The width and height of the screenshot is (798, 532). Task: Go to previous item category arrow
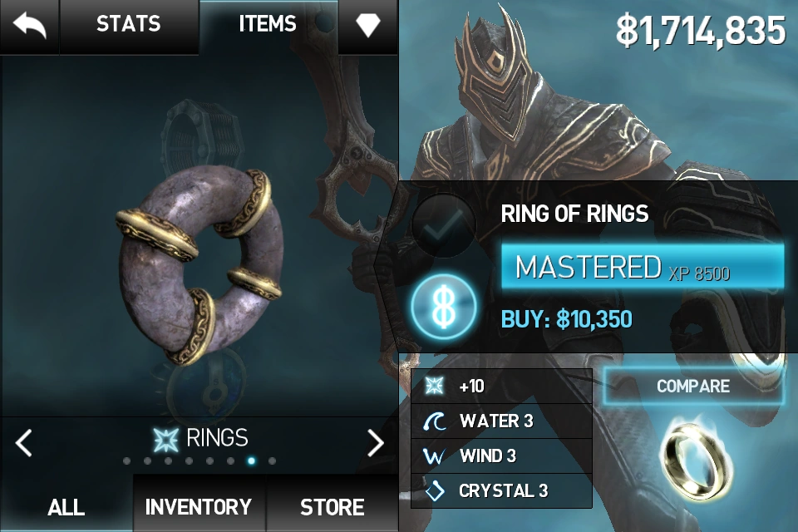[x=24, y=442]
